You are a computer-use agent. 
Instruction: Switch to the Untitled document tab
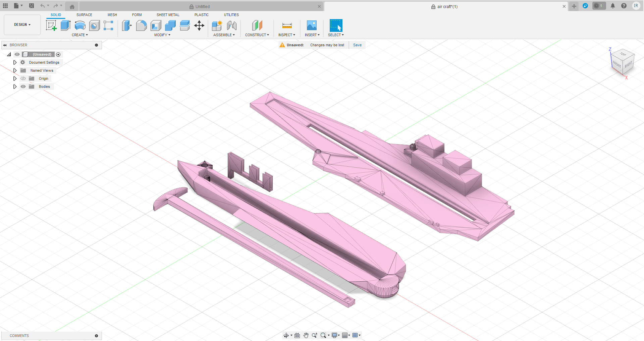(201, 6)
